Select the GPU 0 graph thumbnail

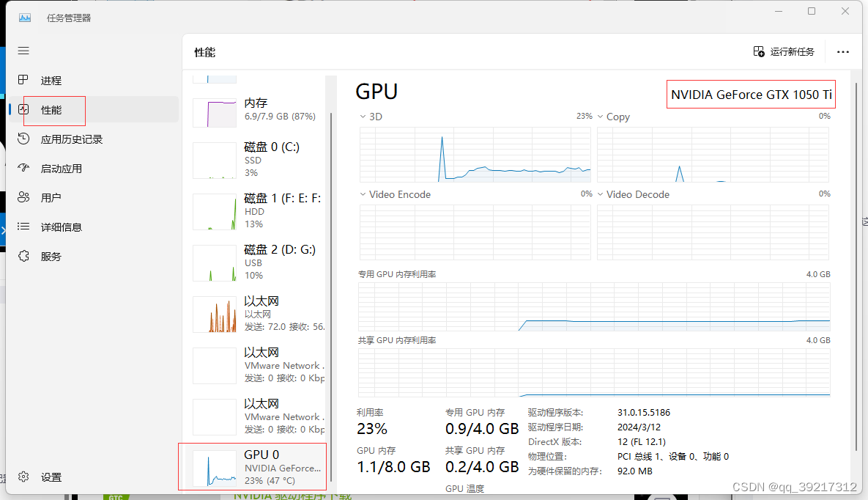(x=214, y=468)
